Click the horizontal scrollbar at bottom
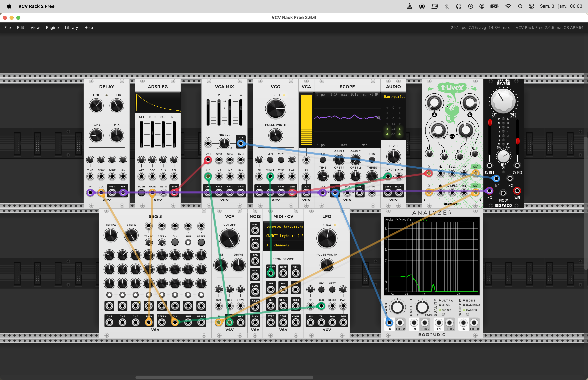The image size is (588, 380). click(224, 377)
